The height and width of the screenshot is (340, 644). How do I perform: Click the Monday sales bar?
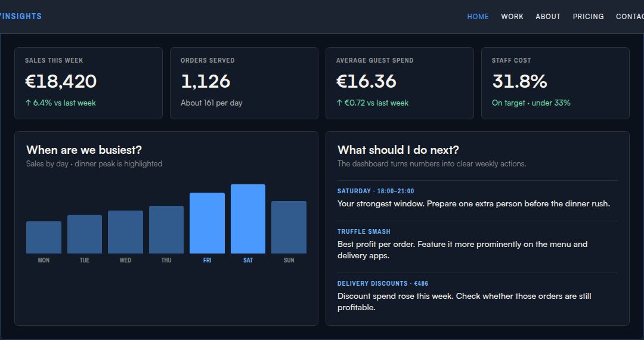point(44,237)
